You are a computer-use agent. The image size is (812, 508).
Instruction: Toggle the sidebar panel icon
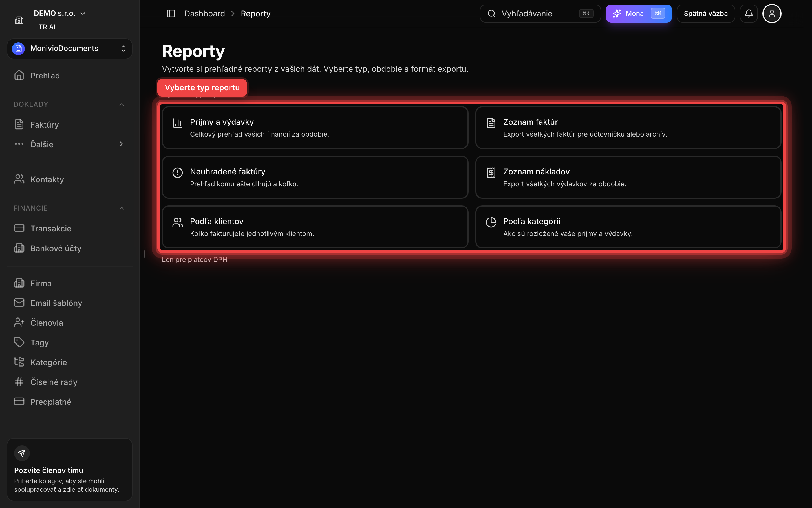pyautogui.click(x=171, y=14)
